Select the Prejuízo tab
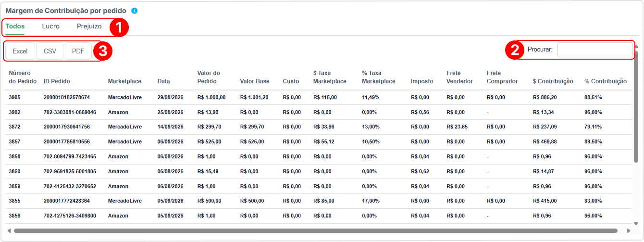644x242 pixels. coord(89,26)
